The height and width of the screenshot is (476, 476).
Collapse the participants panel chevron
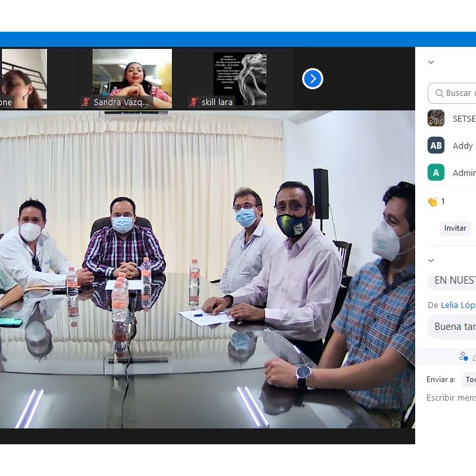pyautogui.click(x=431, y=63)
